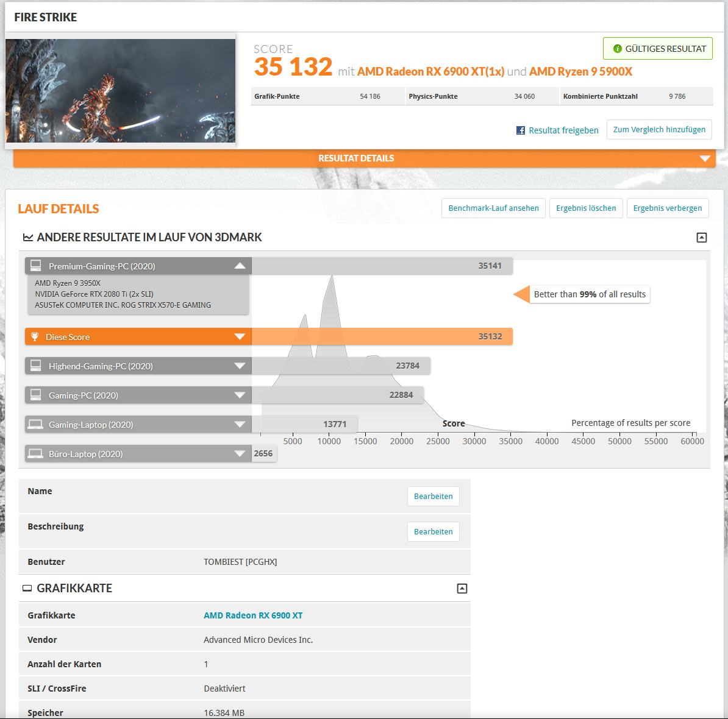Screen dimensions: 728x719
Task: Click the Physics-Punkte value 34 060
Action: coord(524,96)
